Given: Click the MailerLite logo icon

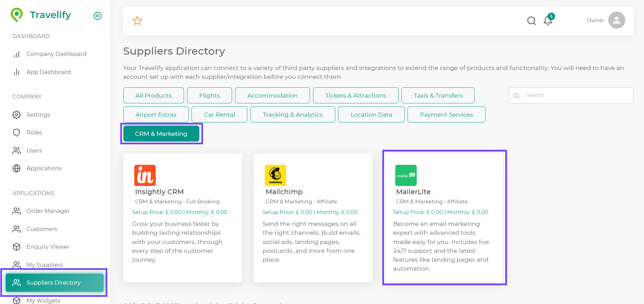Looking at the screenshot, I should click(x=406, y=175).
